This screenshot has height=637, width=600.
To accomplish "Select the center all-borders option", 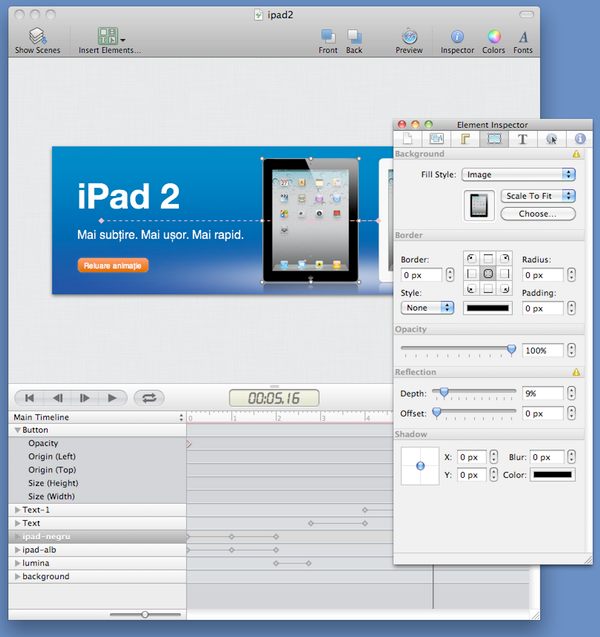I will click(488, 273).
